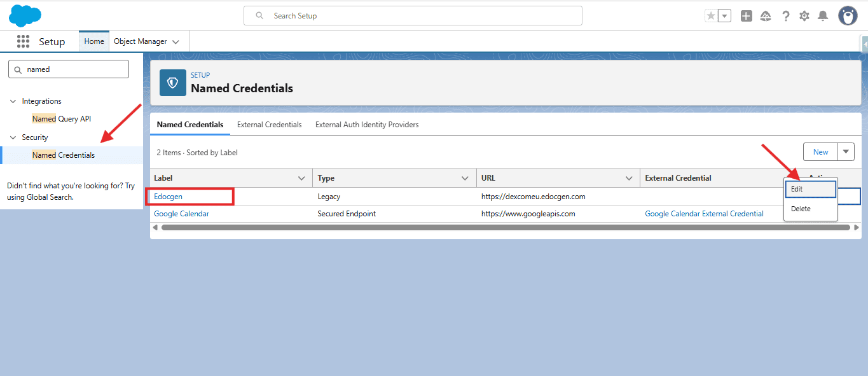The width and height of the screenshot is (868, 376).
Task: Open the Setup gear icon
Action: (x=804, y=16)
